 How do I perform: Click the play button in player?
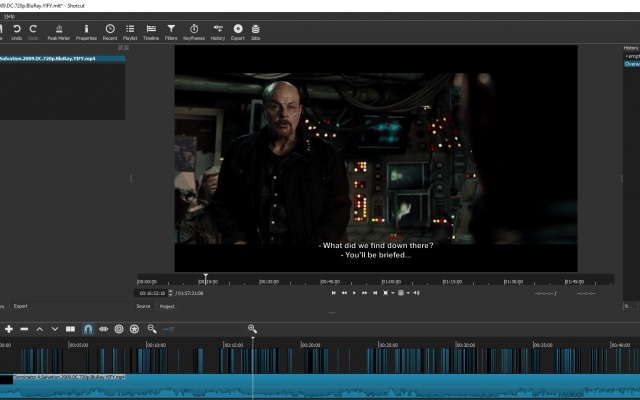click(354, 293)
